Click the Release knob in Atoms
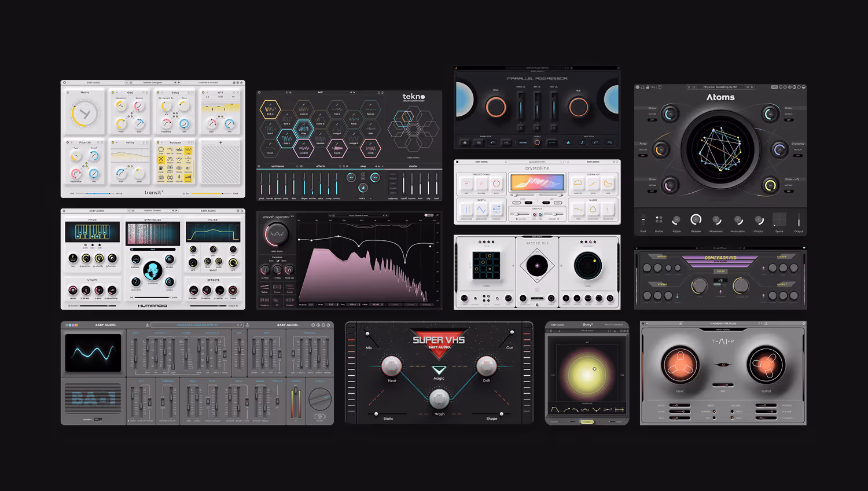This screenshot has width=868, height=491. coord(696,219)
